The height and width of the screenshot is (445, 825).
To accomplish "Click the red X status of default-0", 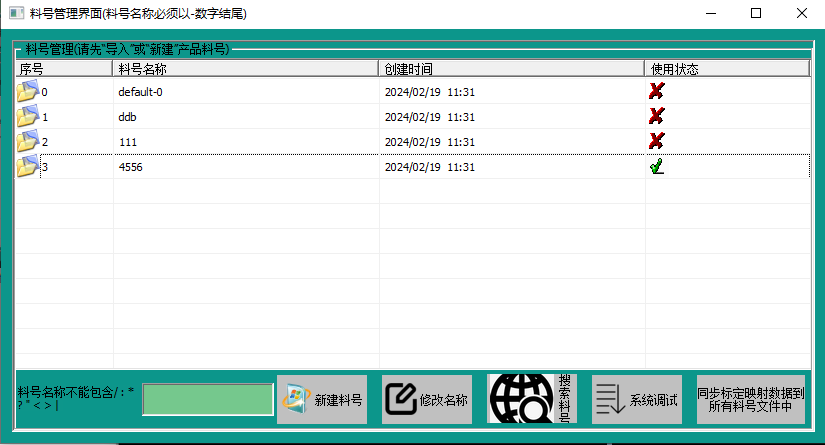I will 656,92.
